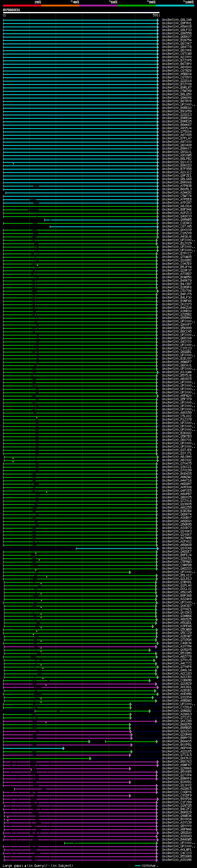Open hit UniRef100_Q00X09

click(x=177, y=230)
